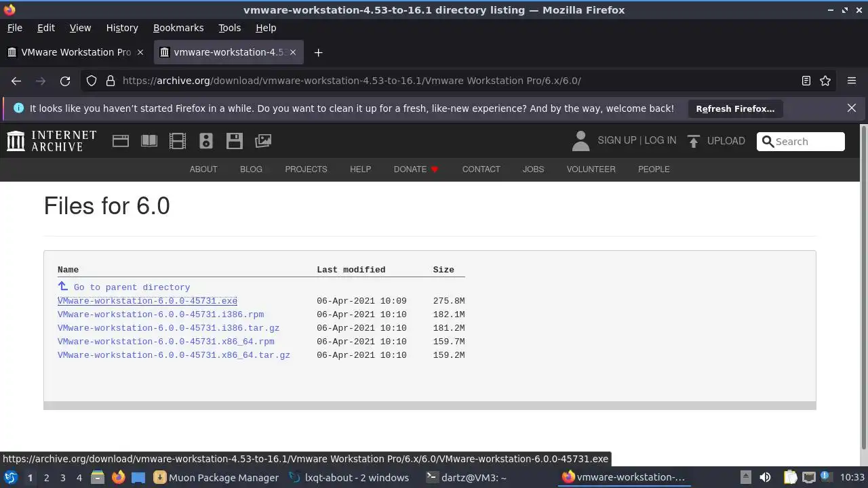Open the Texts book icon

coord(149,141)
